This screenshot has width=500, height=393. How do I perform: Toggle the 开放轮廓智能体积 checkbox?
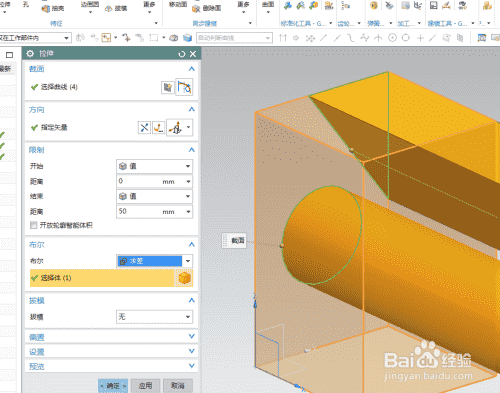point(33,225)
